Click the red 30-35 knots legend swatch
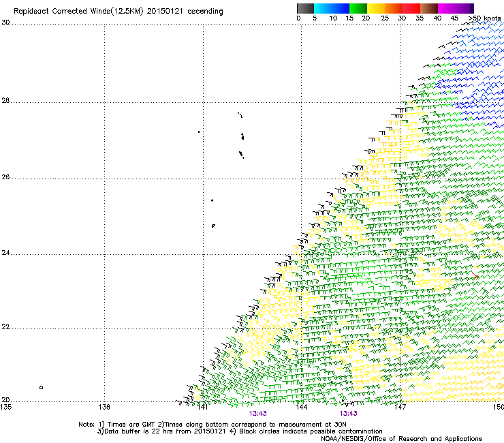 pyautogui.click(x=411, y=8)
